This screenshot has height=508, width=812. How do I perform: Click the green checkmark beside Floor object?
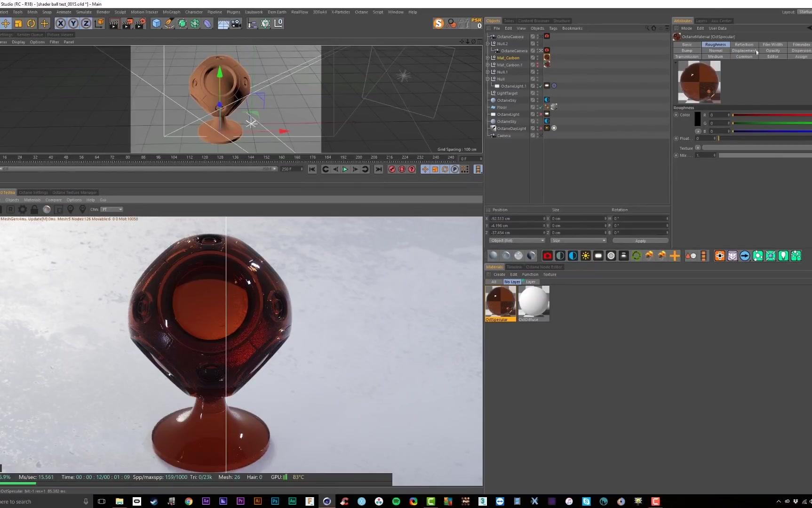click(x=540, y=107)
